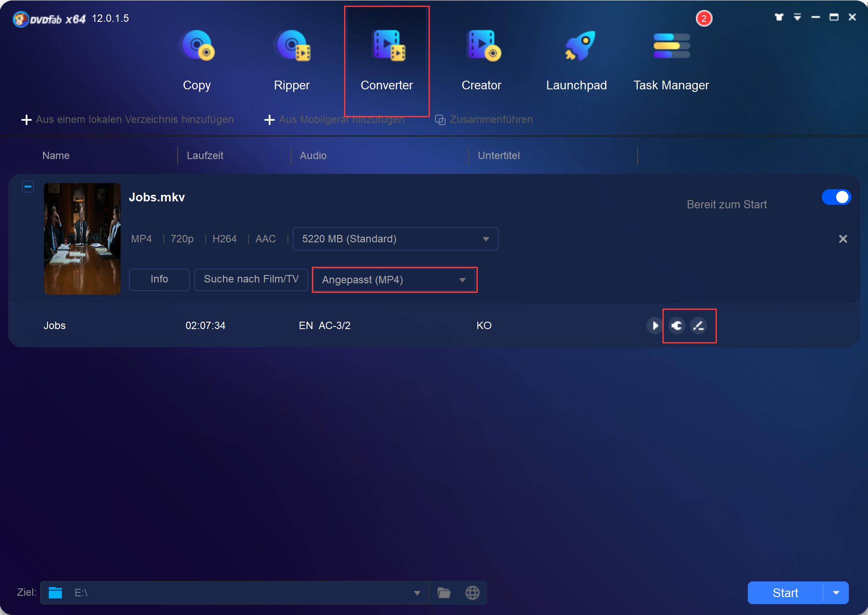
Task: Click the 720p resolution label
Action: (182, 239)
